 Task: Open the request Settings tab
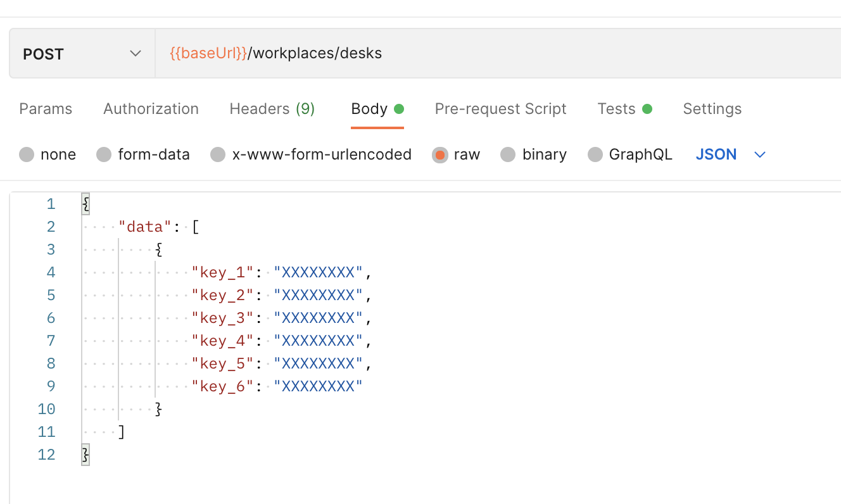(712, 109)
